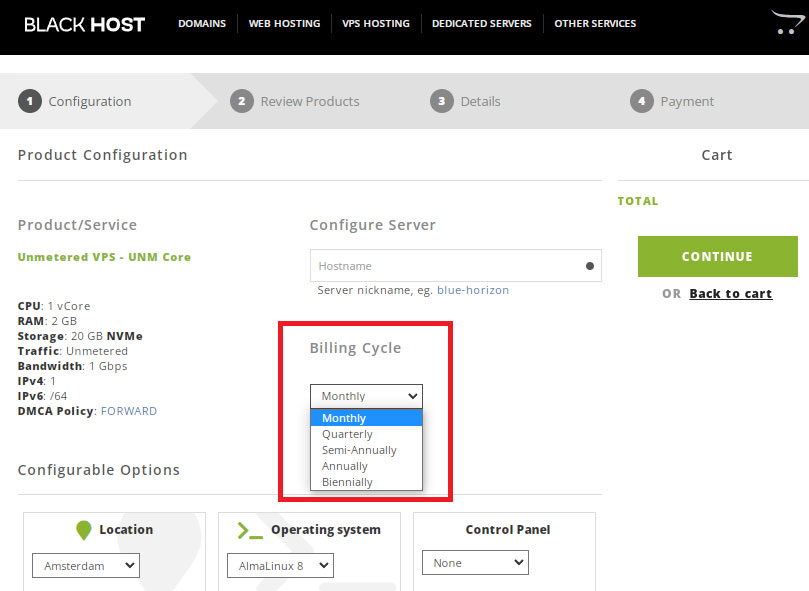809x591 pixels.
Task: Click the Configurable Options heading
Action: (99, 470)
